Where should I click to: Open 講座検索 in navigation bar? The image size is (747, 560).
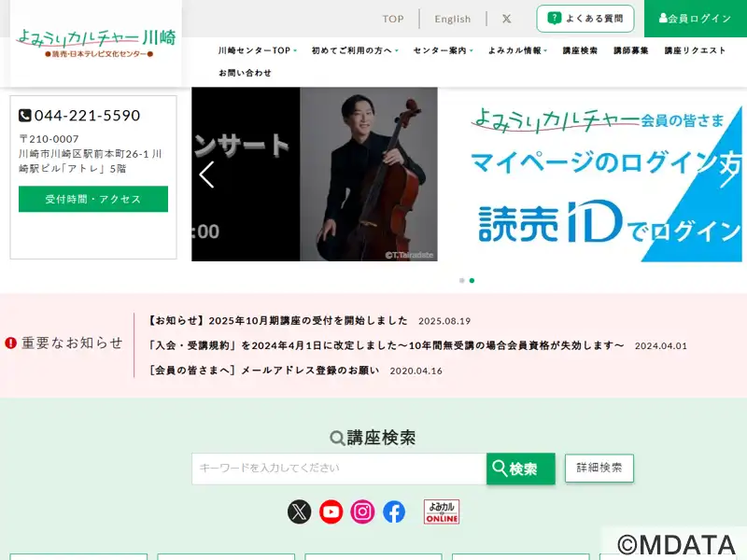(x=580, y=50)
